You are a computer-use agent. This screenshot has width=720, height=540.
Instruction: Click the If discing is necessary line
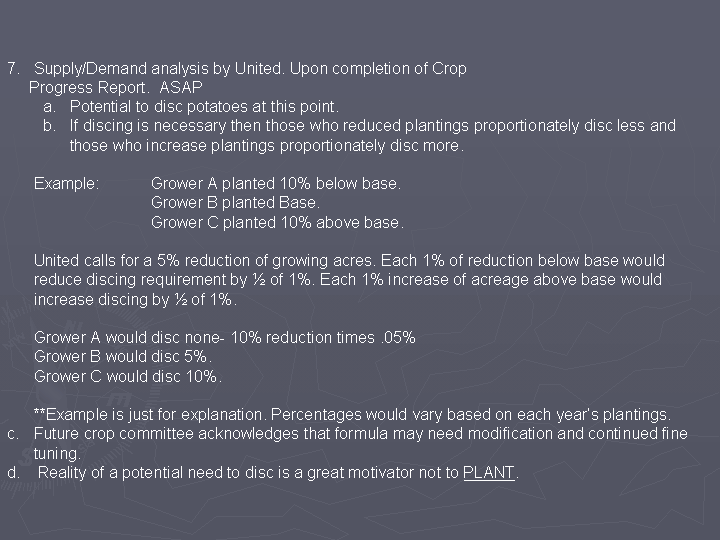pos(373,126)
